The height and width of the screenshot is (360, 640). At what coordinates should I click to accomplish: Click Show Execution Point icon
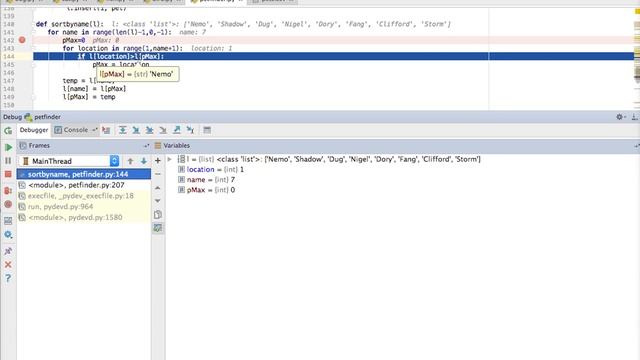coord(106,130)
